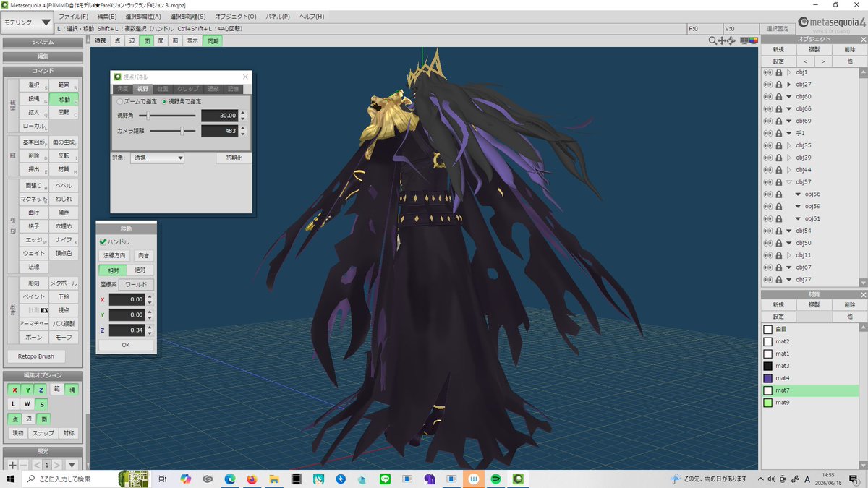Expand the obj27 tree node
Viewport: 868px width, 488px height.
(788, 85)
